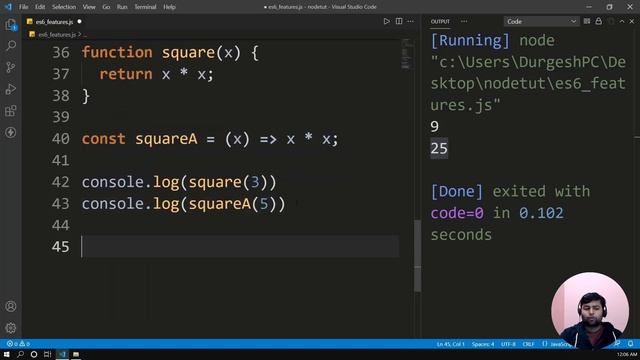Click the taskbar clock showing 12:06 AM
The image size is (640, 360).
click(627, 354)
